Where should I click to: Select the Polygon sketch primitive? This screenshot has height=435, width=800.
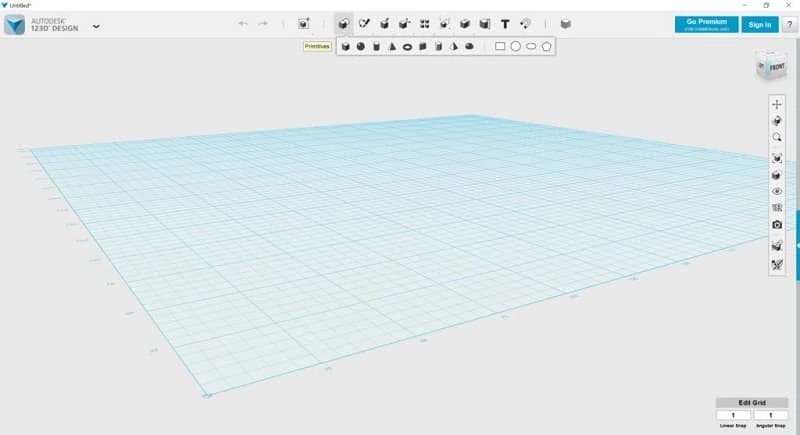pos(547,46)
